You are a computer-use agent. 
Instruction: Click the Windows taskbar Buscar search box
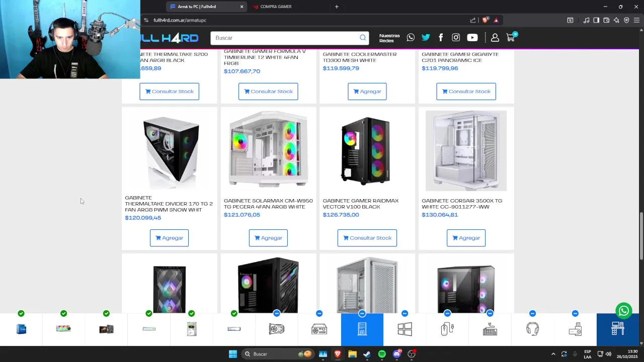(x=277, y=354)
